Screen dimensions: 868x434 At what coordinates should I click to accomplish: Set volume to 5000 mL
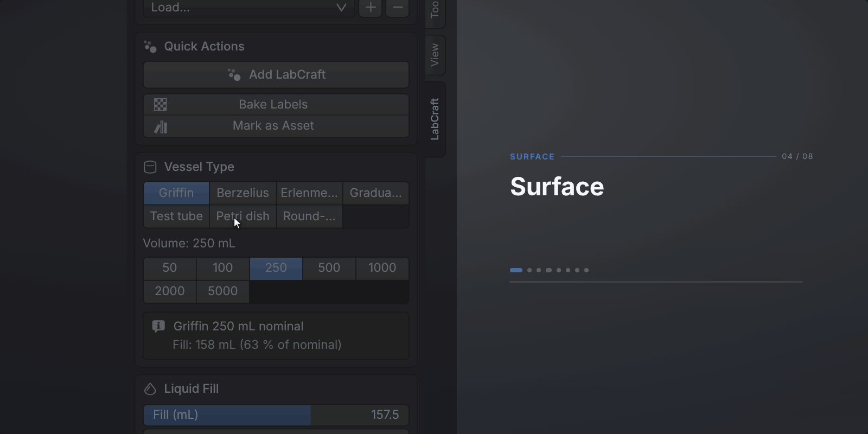[223, 291]
